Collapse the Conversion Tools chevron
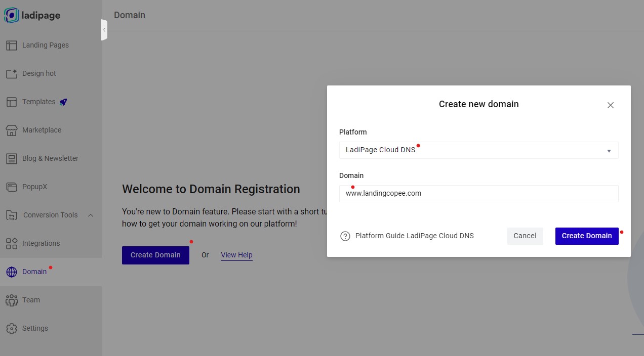Viewport: 644px width, 356px height. click(91, 215)
